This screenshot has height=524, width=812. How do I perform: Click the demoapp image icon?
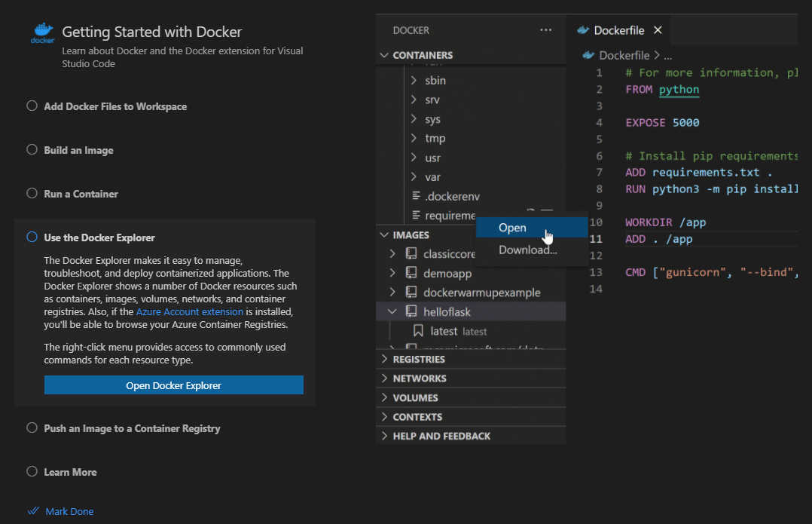(411, 273)
